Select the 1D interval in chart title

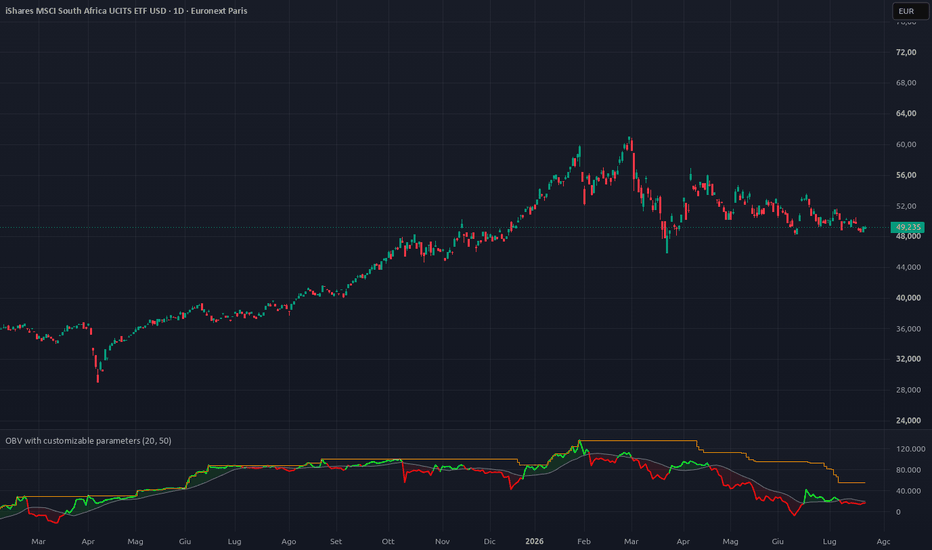[x=178, y=11]
